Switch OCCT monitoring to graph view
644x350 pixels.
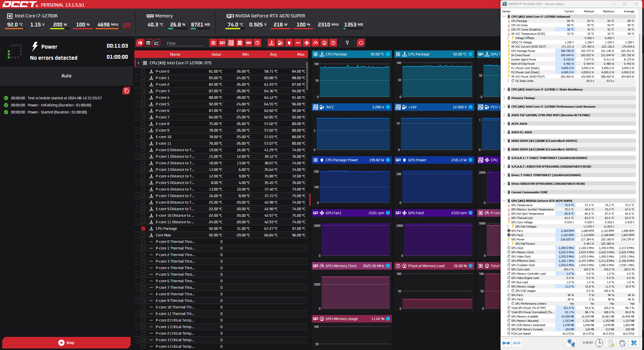click(157, 43)
